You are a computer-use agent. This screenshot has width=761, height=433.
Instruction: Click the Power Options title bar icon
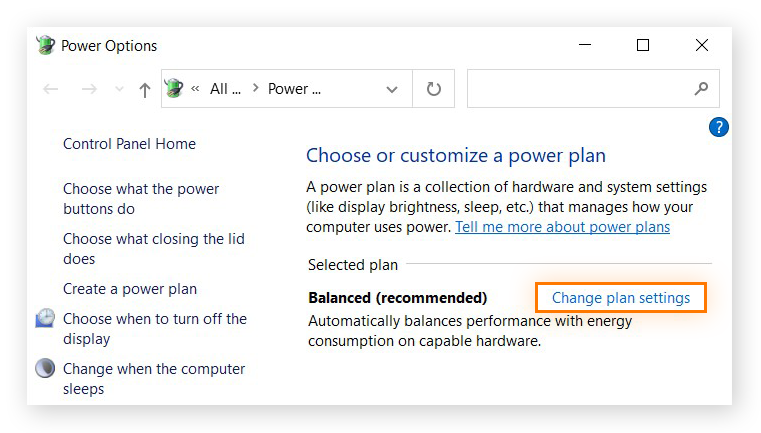point(46,45)
